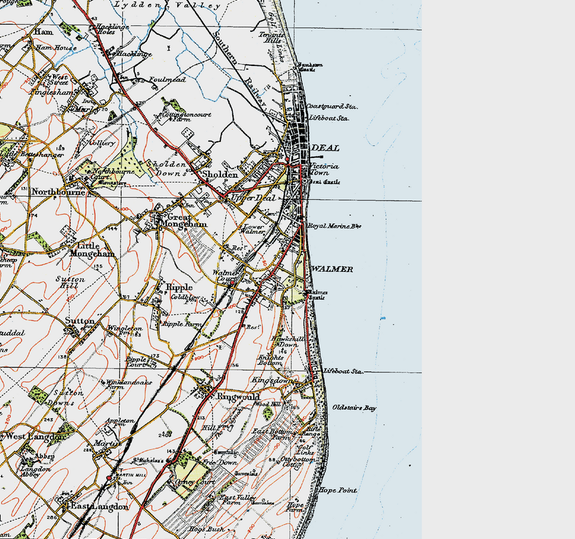Select the Little Mongeham label

[92, 250]
